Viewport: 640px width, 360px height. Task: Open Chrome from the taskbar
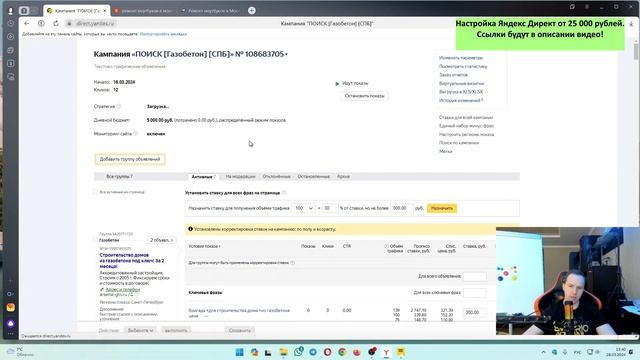pyautogui.click(x=342, y=352)
